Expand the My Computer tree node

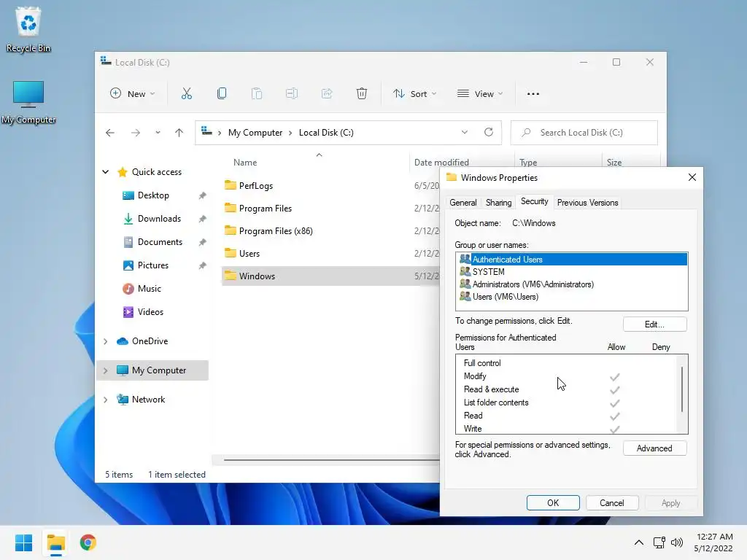click(x=106, y=370)
